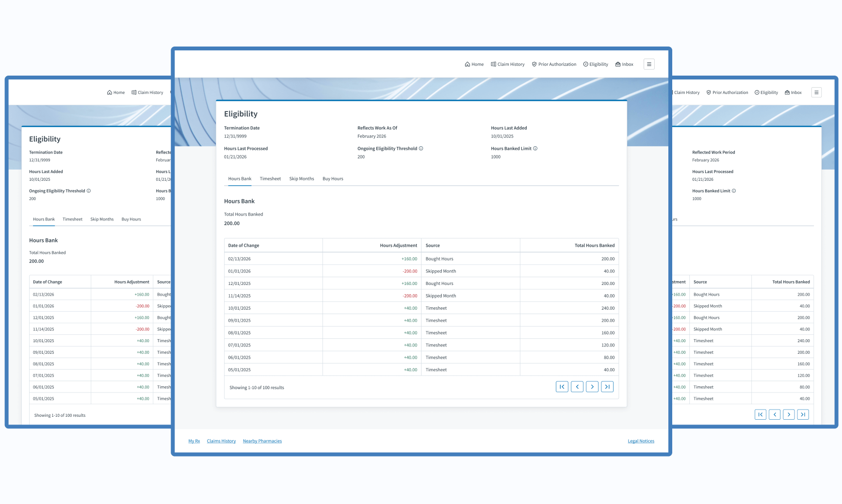Go to the next results page in center table
The image size is (842, 504).
pos(592,387)
